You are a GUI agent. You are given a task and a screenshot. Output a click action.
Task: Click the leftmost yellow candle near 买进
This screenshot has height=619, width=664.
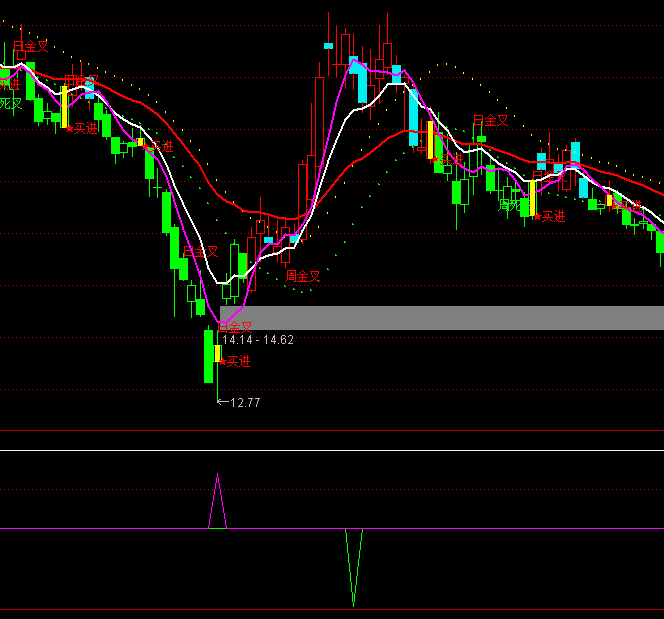point(65,107)
